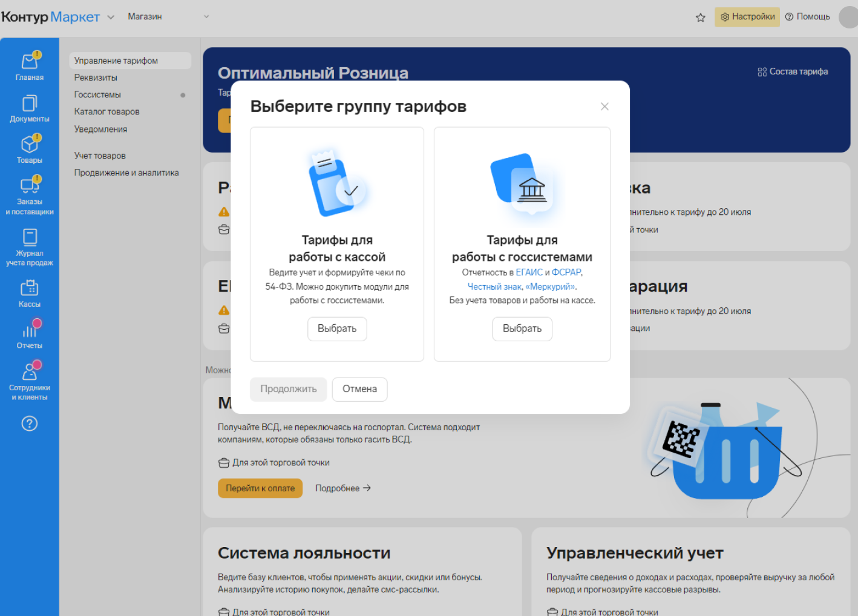Viewport: 858px width, 616px height.
Task: Click the Отмена button
Action: [x=359, y=389]
